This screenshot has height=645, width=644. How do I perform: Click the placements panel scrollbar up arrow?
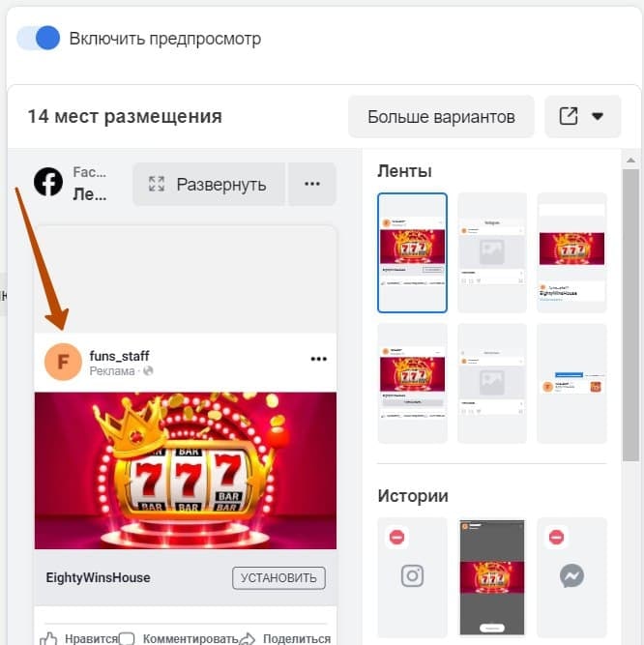pyautogui.click(x=630, y=161)
